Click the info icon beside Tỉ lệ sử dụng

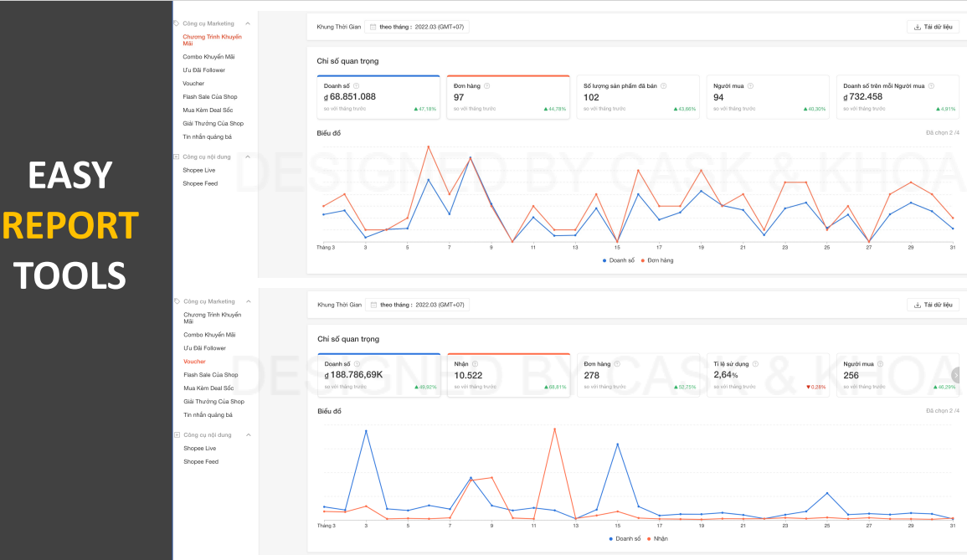(754, 364)
